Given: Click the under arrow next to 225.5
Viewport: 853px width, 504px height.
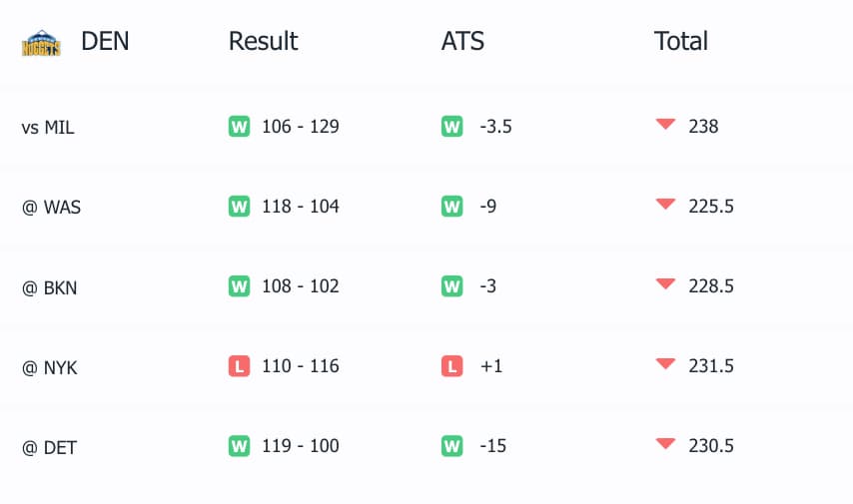Looking at the screenshot, I should [x=665, y=205].
